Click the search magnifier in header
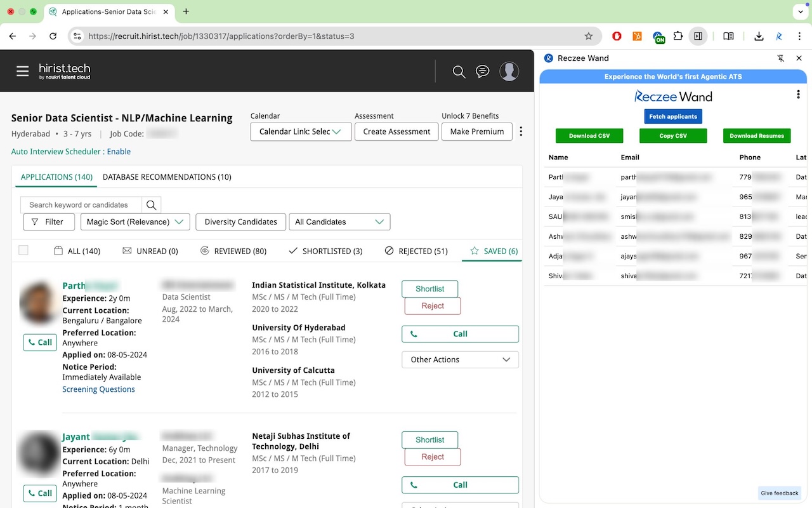This screenshot has height=508, width=812. (459, 72)
